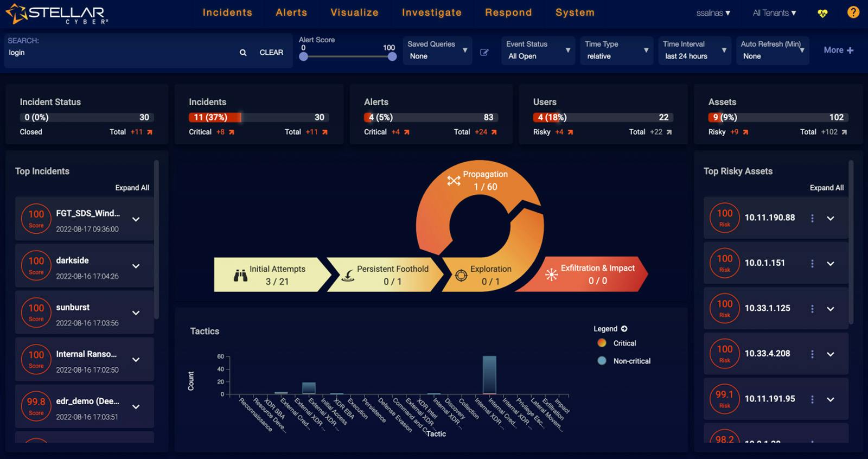Select the Initial Attempts kill chain stage

coord(271,275)
